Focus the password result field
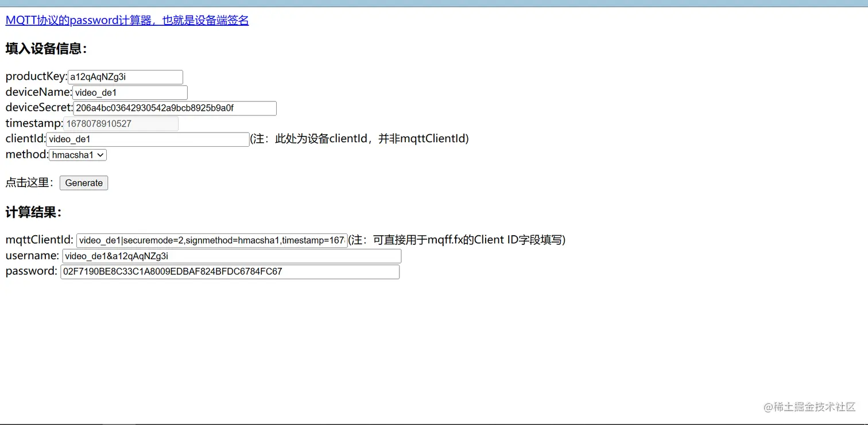Screen dimensions: 868x425 [230, 271]
